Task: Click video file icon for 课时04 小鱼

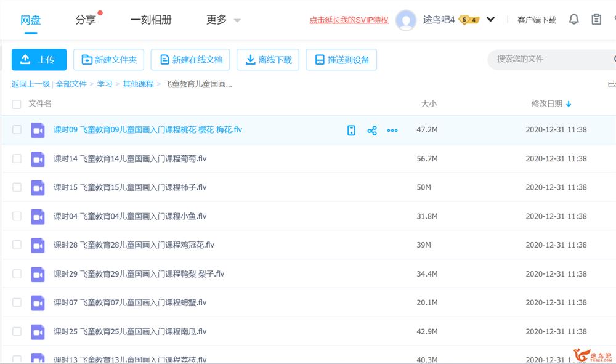Action: 38,216
